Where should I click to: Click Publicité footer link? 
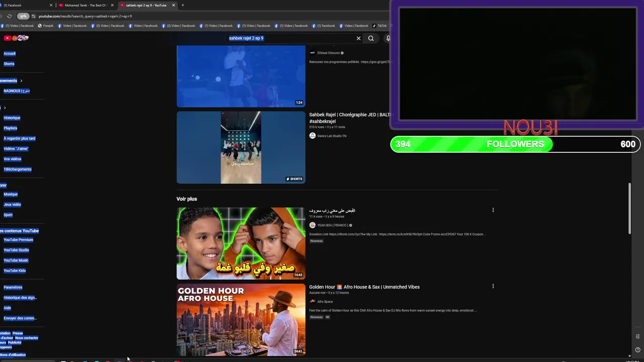[x=15, y=342]
